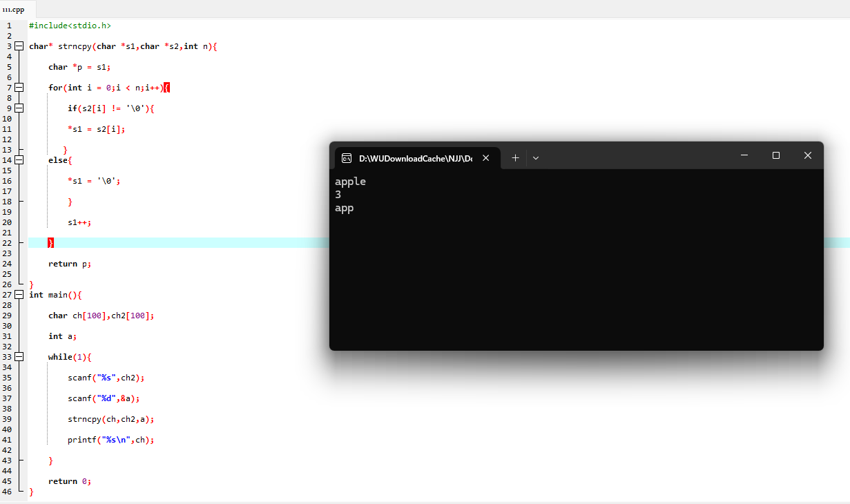Collapse the strncpy function fold at line 3

click(x=19, y=46)
